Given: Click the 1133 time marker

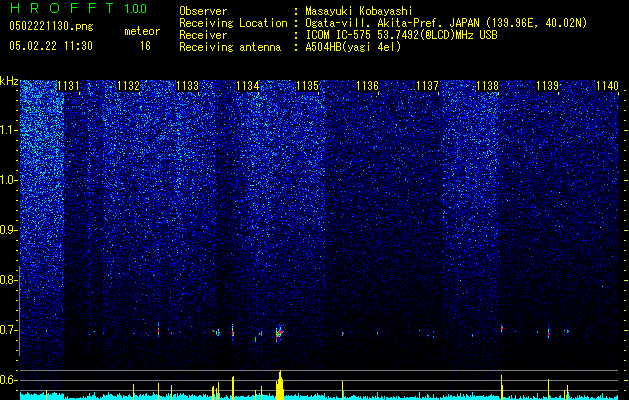Looking at the screenshot, I should [x=188, y=86].
